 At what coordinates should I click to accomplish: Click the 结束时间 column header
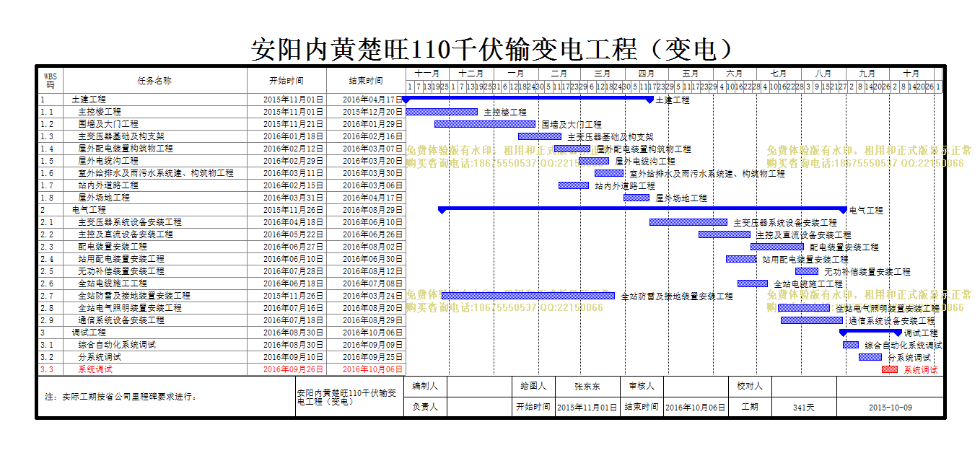point(366,81)
